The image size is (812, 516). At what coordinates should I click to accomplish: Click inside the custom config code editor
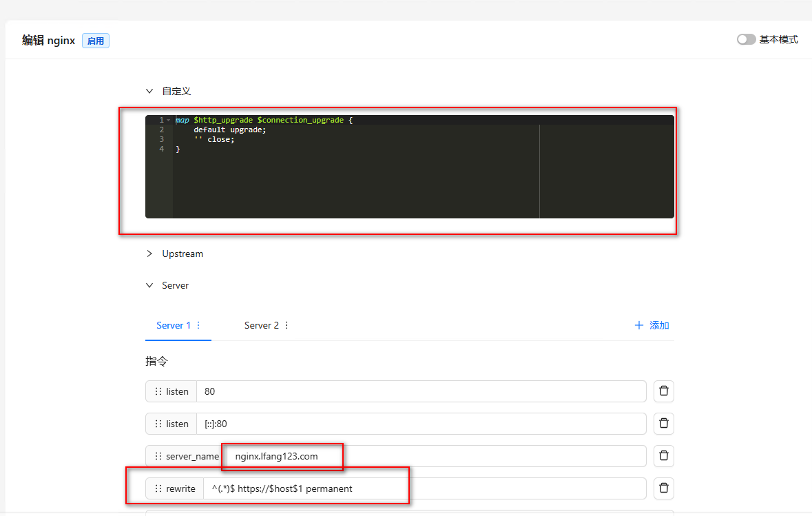(x=355, y=179)
